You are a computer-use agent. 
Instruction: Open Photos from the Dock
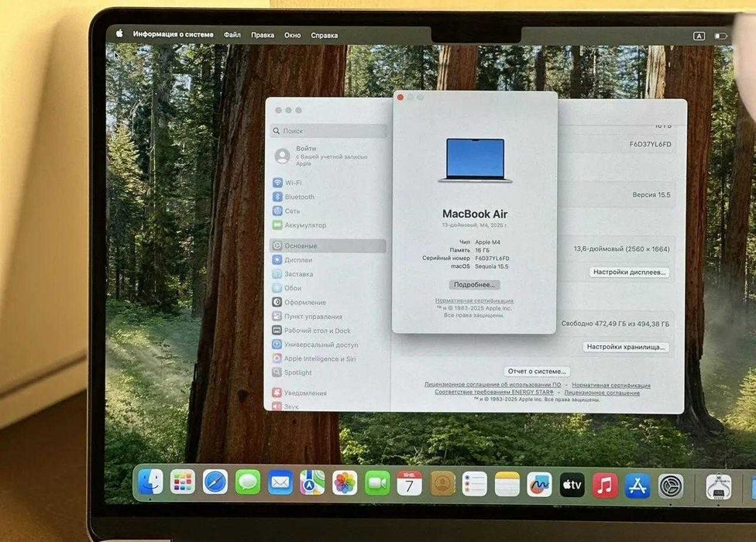345,483
